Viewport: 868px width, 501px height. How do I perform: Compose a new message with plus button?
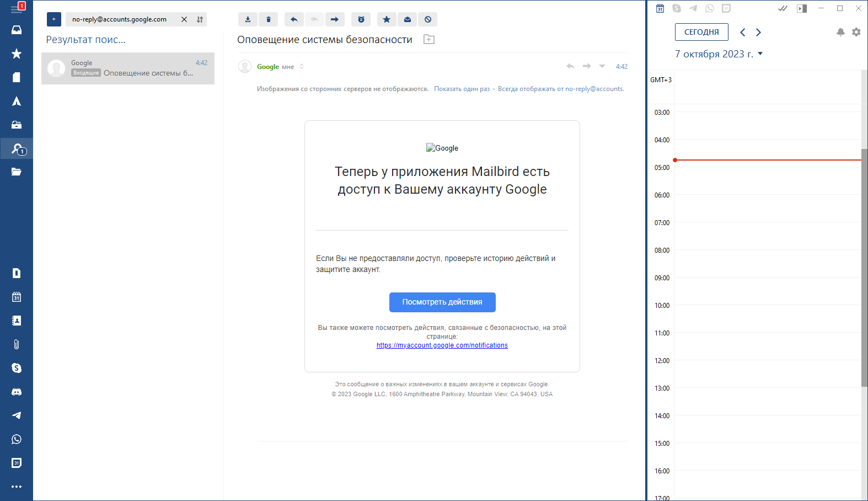(x=54, y=19)
